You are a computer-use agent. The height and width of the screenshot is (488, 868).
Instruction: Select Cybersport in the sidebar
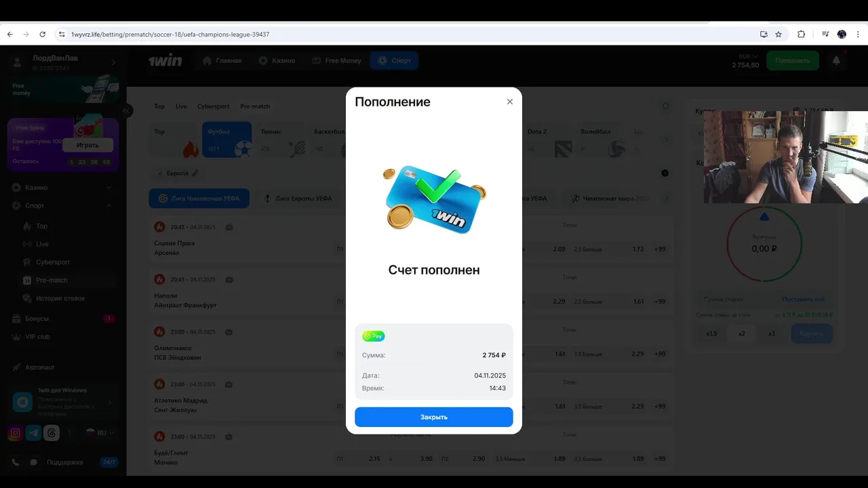tap(67, 262)
